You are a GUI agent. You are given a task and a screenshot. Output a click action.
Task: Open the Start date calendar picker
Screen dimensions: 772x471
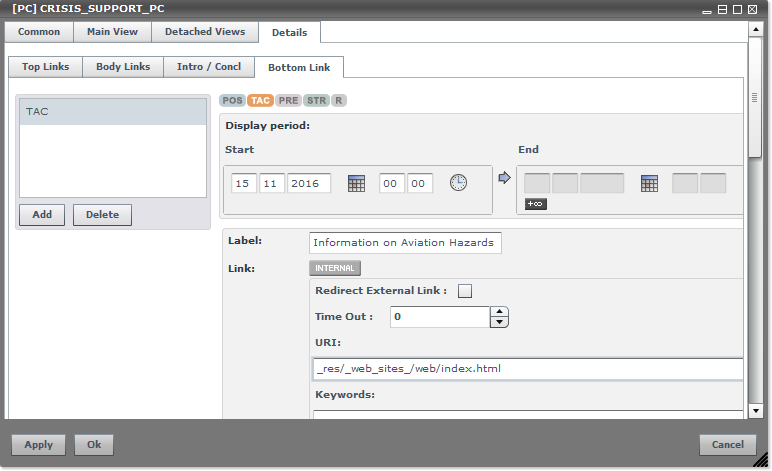[x=356, y=183]
